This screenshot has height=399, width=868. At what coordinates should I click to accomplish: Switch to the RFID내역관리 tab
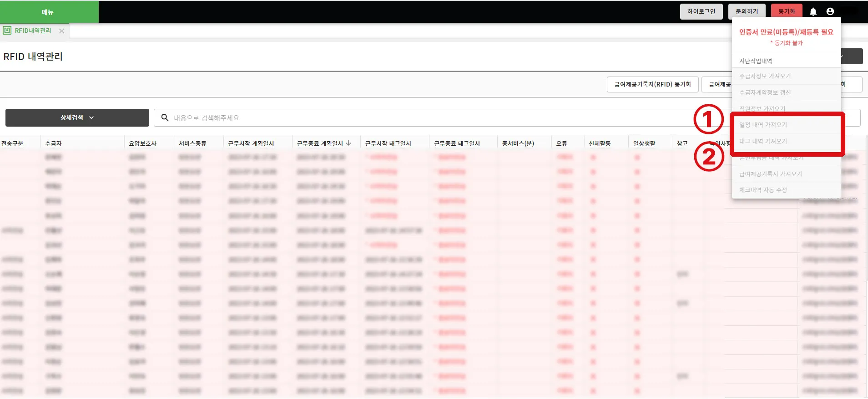coord(33,31)
